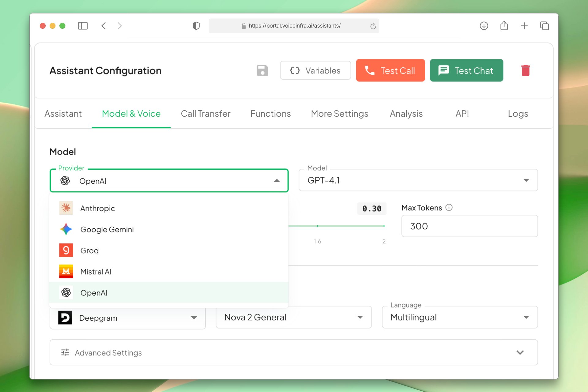Click the Deepgram logo icon
Viewport: 588px width, 392px height.
[x=65, y=318]
